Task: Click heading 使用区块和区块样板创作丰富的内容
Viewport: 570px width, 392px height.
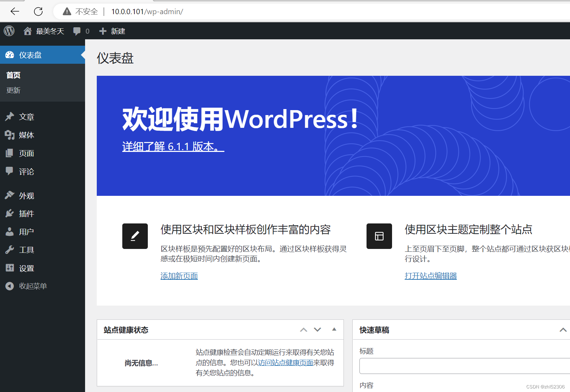Action: click(x=246, y=229)
